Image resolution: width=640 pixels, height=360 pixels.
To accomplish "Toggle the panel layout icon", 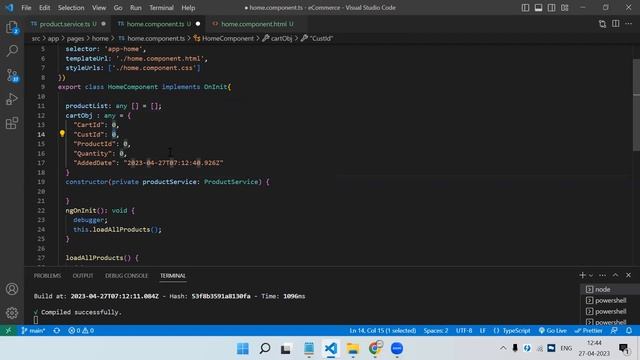I will coord(538,8).
